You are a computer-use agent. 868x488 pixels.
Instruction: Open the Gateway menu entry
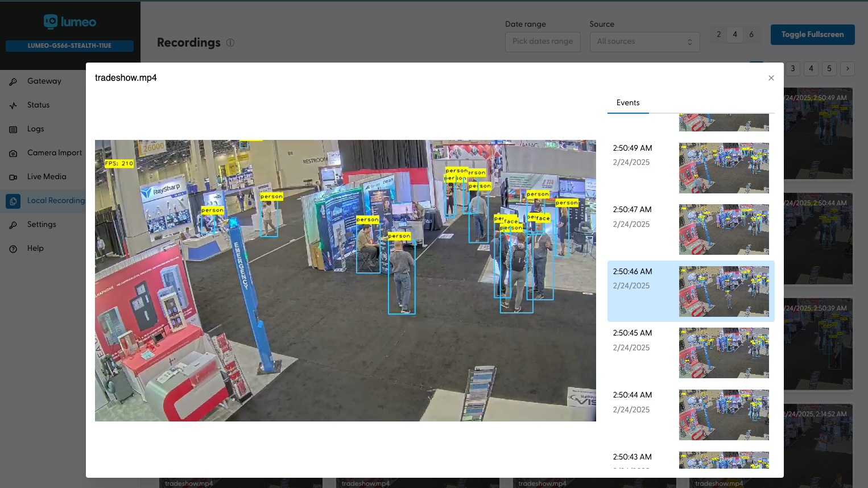coord(44,81)
